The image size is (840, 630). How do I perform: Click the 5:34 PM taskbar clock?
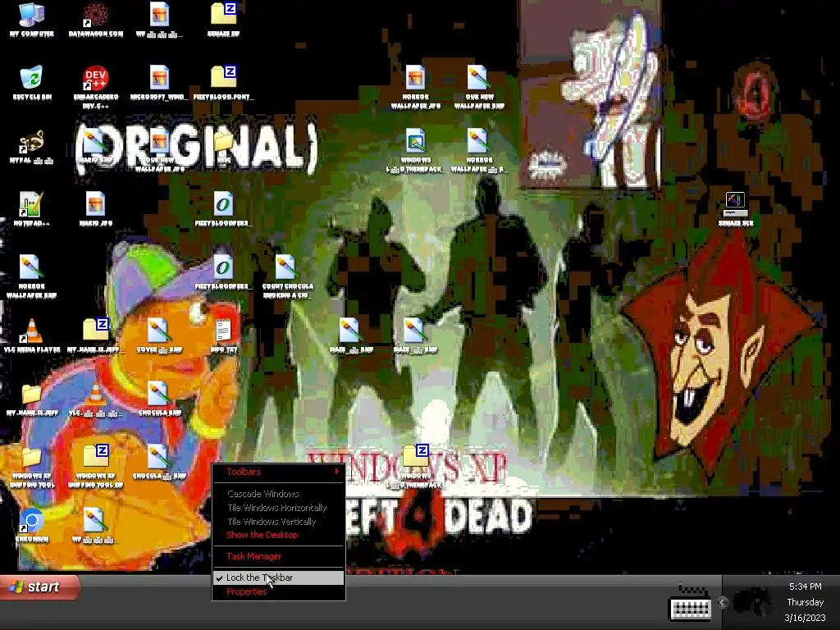point(805,587)
